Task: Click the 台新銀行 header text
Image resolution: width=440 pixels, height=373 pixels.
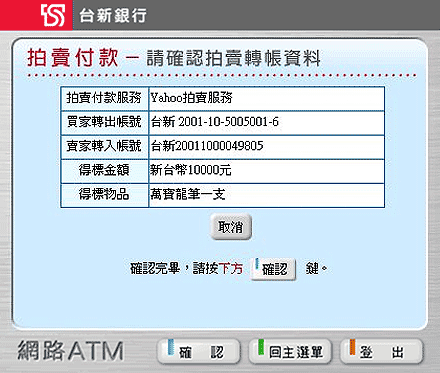Action: [113, 15]
